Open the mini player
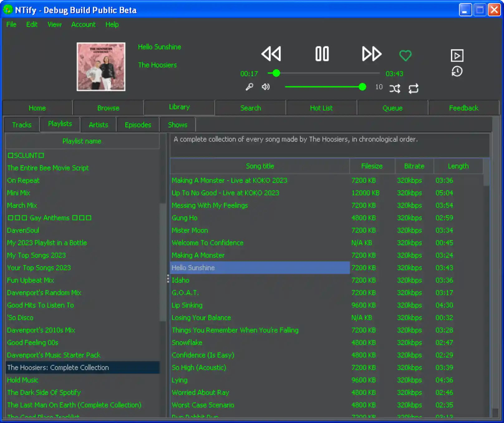504x423 pixels. (x=457, y=56)
